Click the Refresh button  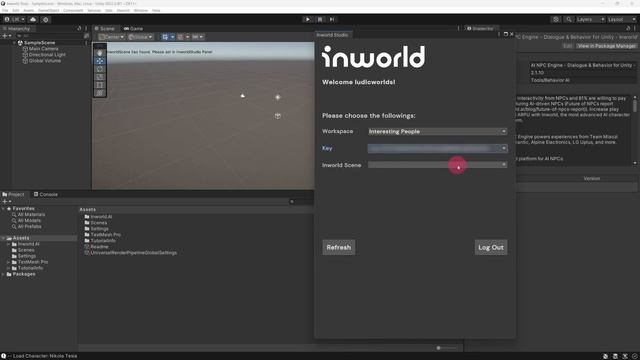click(x=338, y=247)
